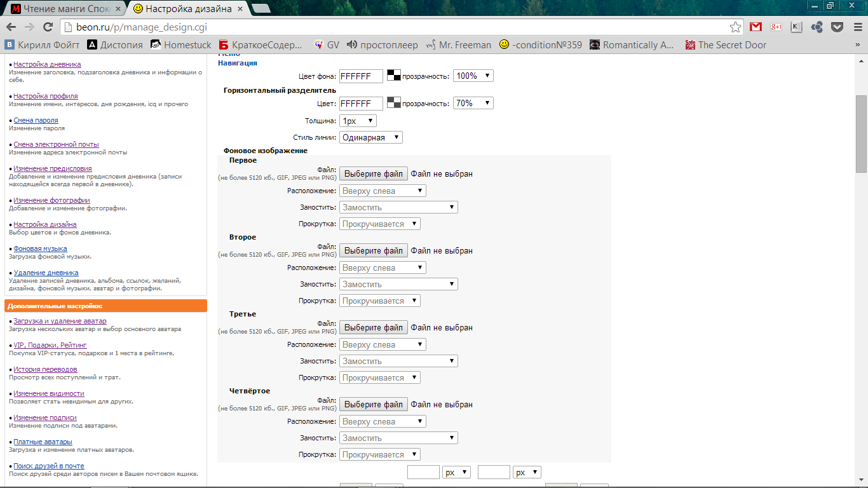Reload the page with the refresh icon
Screen dimensions: 868x488
pyautogui.click(x=48, y=27)
